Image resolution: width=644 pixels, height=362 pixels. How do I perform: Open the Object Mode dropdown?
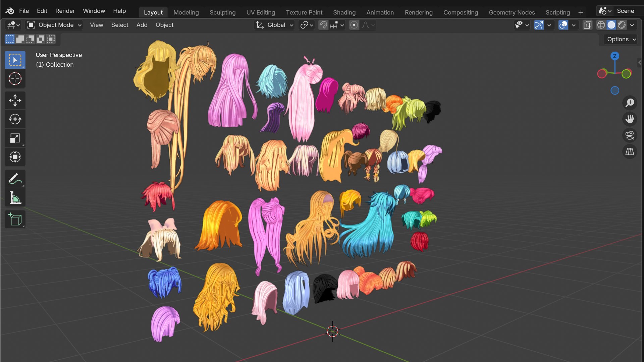click(x=54, y=25)
